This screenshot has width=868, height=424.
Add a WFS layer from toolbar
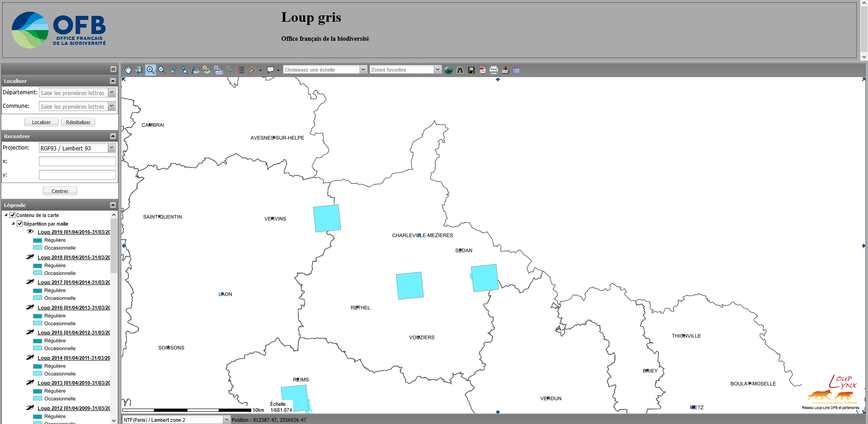[x=218, y=70]
